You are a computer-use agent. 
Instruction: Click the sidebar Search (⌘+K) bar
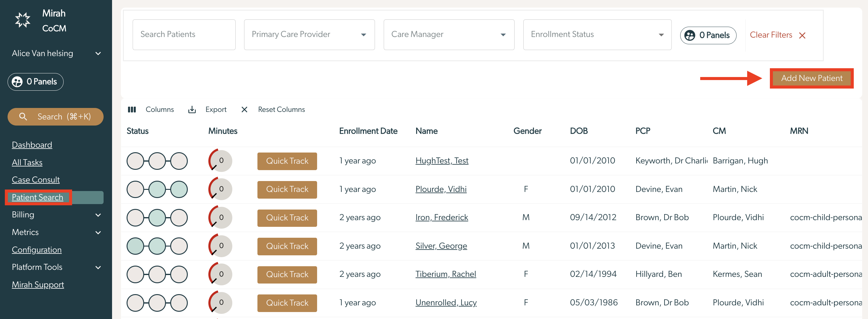[55, 117]
